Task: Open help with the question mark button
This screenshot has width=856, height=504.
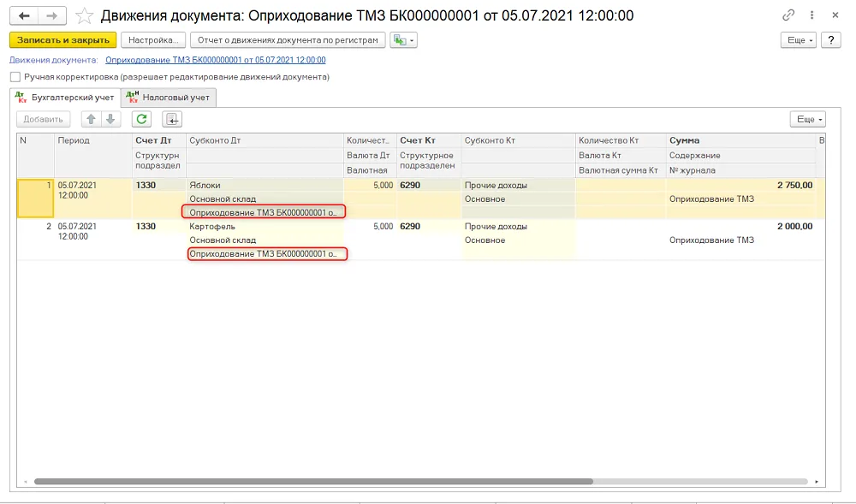Action: point(831,40)
